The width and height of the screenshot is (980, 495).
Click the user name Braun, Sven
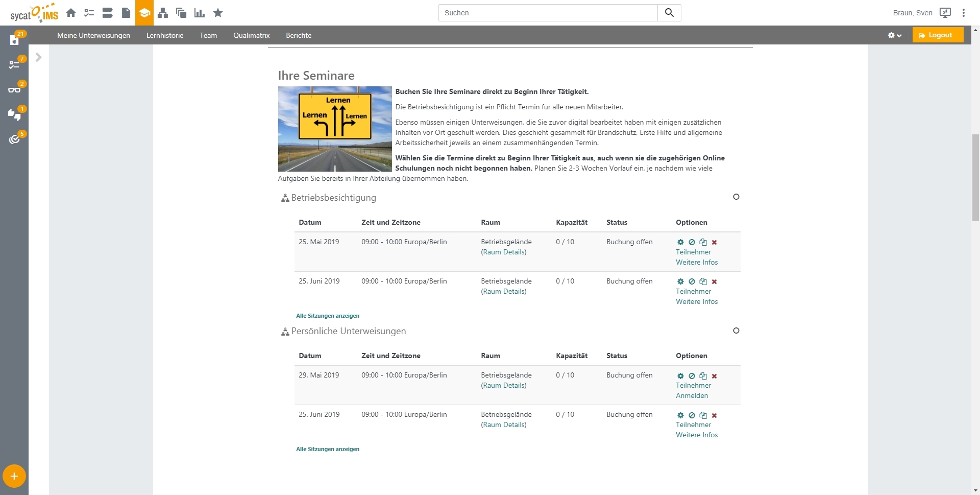[913, 13]
